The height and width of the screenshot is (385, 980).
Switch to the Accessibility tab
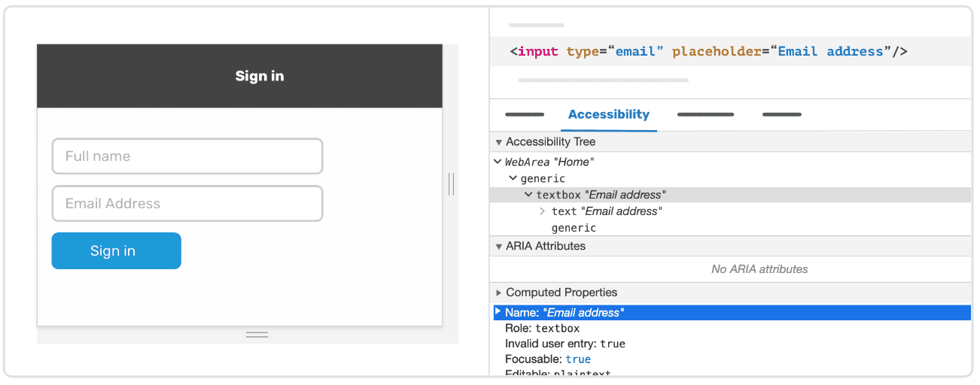click(608, 115)
